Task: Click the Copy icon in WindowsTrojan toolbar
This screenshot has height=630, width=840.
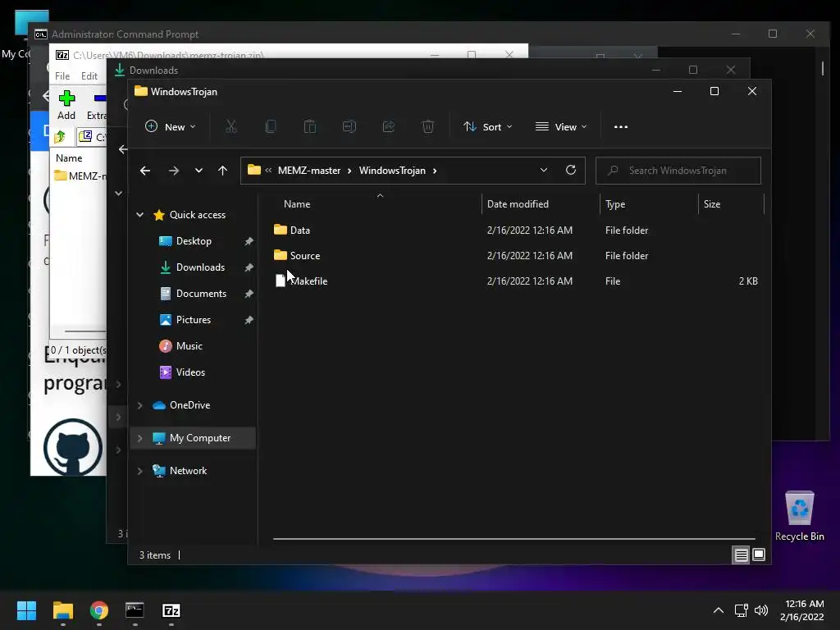Action: click(271, 127)
